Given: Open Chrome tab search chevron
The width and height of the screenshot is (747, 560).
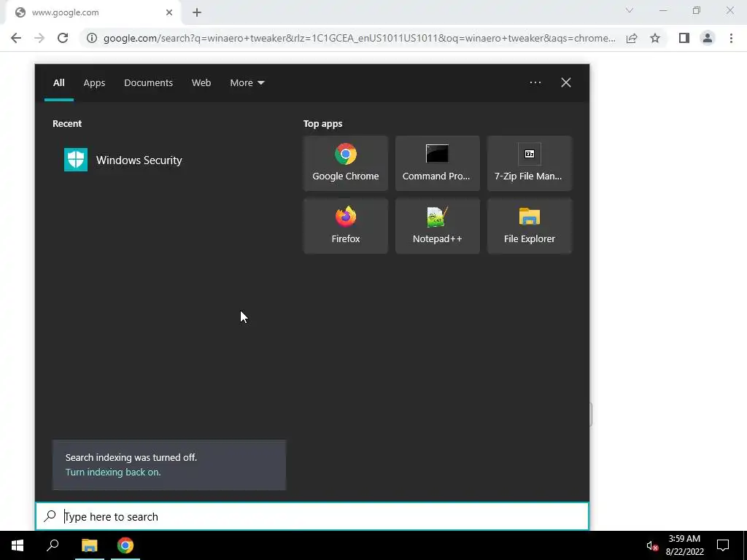Looking at the screenshot, I should (630, 10).
